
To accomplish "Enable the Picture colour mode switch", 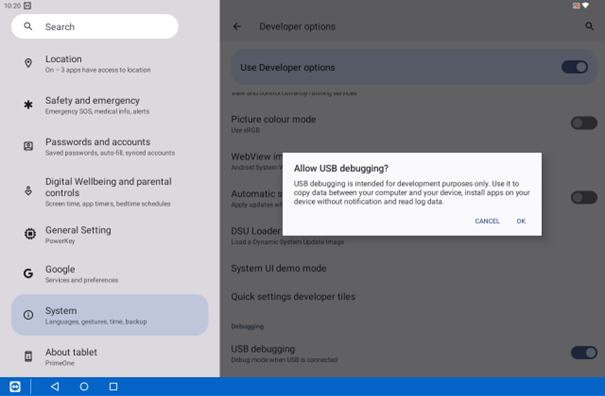I will [x=584, y=123].
